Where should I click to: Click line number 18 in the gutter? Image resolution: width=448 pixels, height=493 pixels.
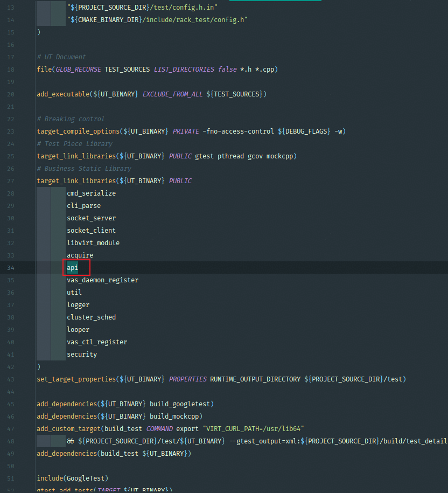coord(11,70)
